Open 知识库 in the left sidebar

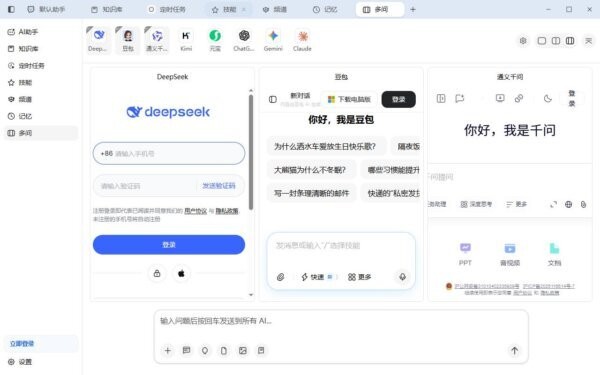(x=41, y=49)
